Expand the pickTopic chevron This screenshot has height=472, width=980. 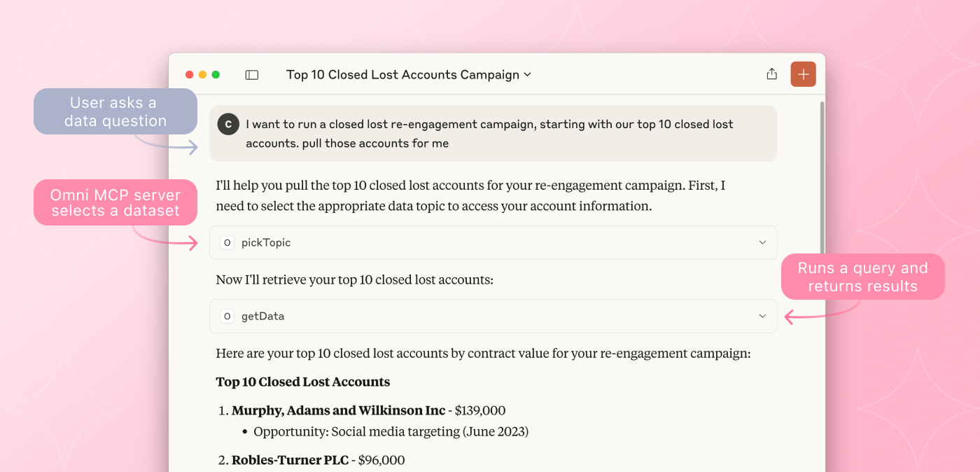point(762,242)
